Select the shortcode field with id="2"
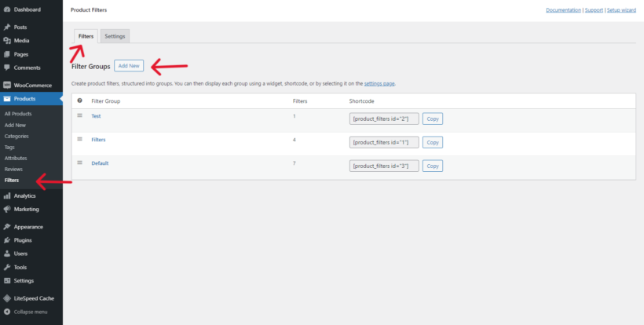This screenshot has width=644, height=325. 384,119
